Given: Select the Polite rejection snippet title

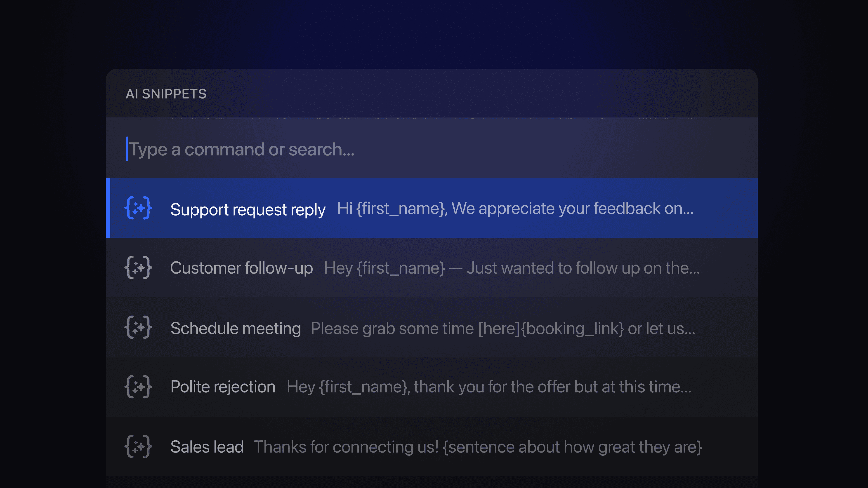Looking at the screenshot, I should pyautogui.click(x=223, y=387).
